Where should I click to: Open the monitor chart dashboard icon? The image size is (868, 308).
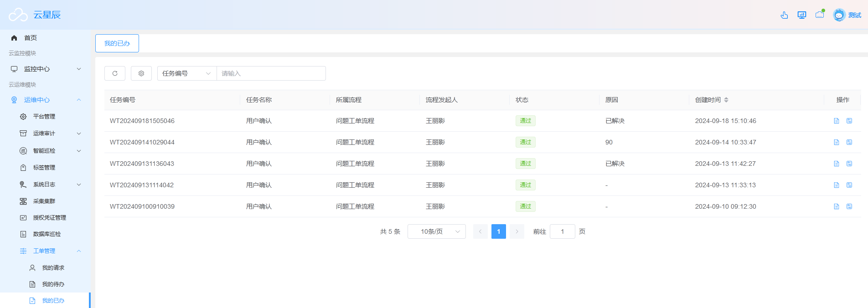pos(802,15)
